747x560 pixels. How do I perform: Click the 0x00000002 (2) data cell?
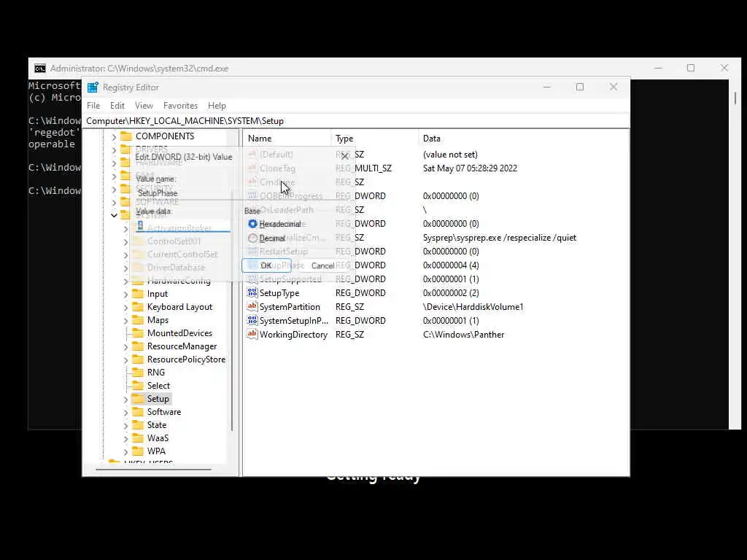(451, 292)
